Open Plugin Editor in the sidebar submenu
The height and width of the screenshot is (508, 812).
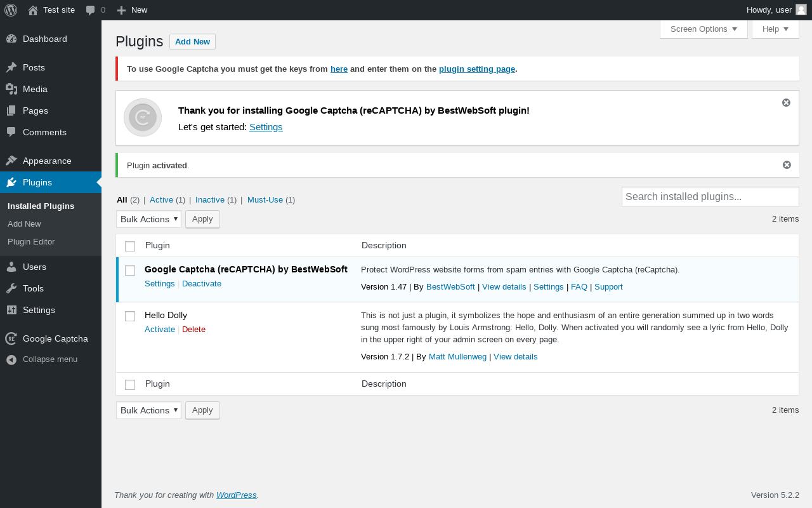31,242
